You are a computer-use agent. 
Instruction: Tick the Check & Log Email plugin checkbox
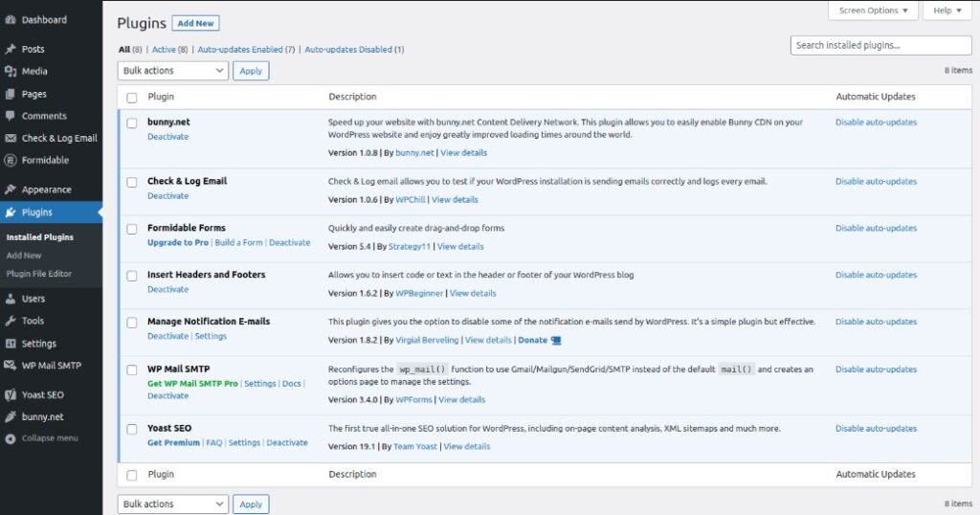point(132,182)
